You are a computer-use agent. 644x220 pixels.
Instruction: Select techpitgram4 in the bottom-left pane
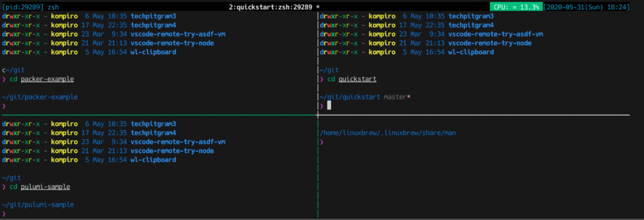[x=153, y=133]
